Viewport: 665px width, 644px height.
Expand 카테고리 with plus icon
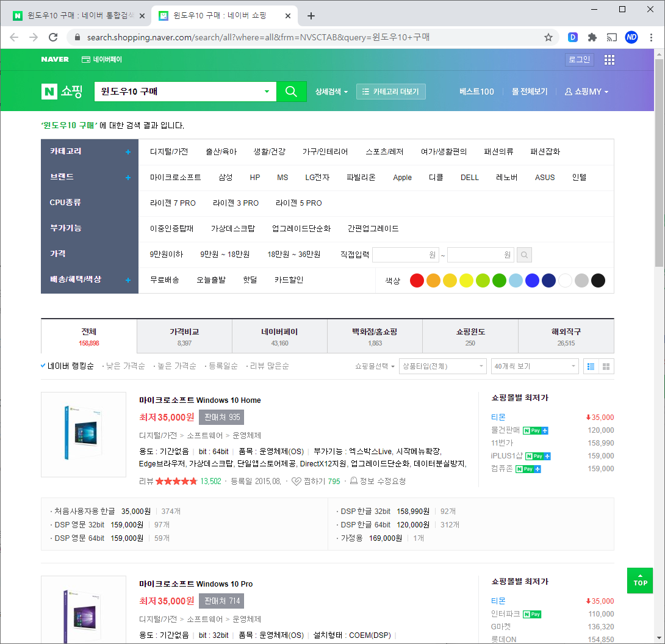pos(128,152)
